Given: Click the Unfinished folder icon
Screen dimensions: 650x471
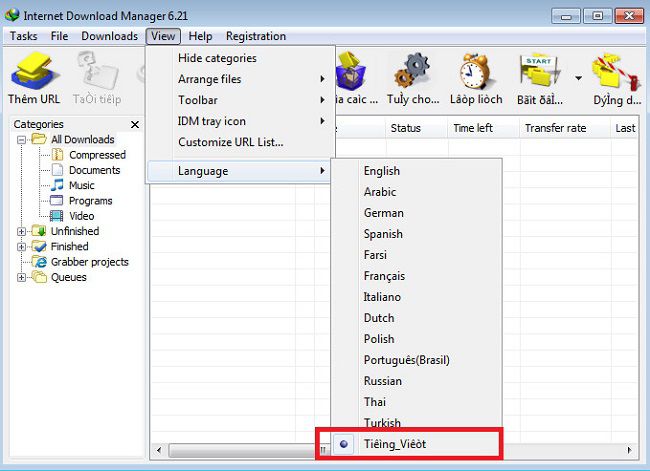Looking at the screenshot, I should (x=39, y=231).
